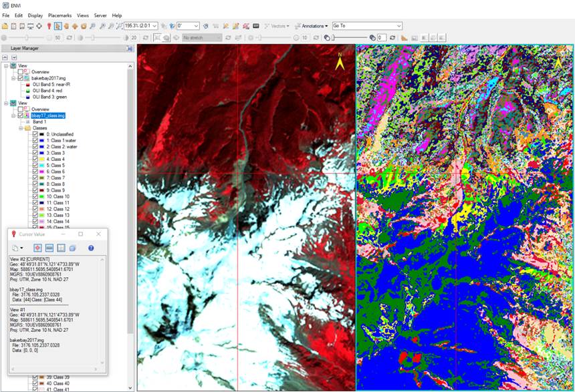Image resolution: width=575 pixels, height=392 pixels.
Task: Adjust the brightness slider
Action: tap(27, 38)
